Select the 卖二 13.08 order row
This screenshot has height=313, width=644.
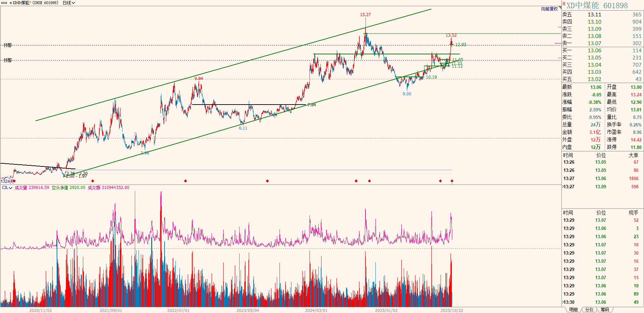pyautogui.click(x=602, y=36)
